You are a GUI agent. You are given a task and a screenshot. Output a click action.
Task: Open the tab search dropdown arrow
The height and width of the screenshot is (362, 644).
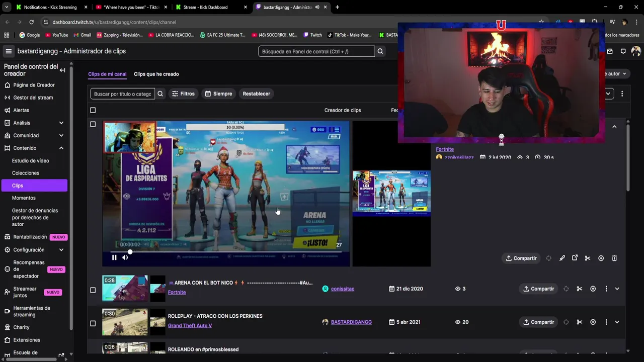click(7, 7)
